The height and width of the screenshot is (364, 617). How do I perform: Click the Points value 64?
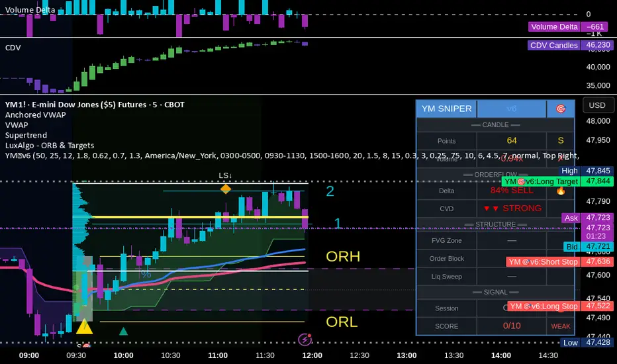(x=512, y=140)
